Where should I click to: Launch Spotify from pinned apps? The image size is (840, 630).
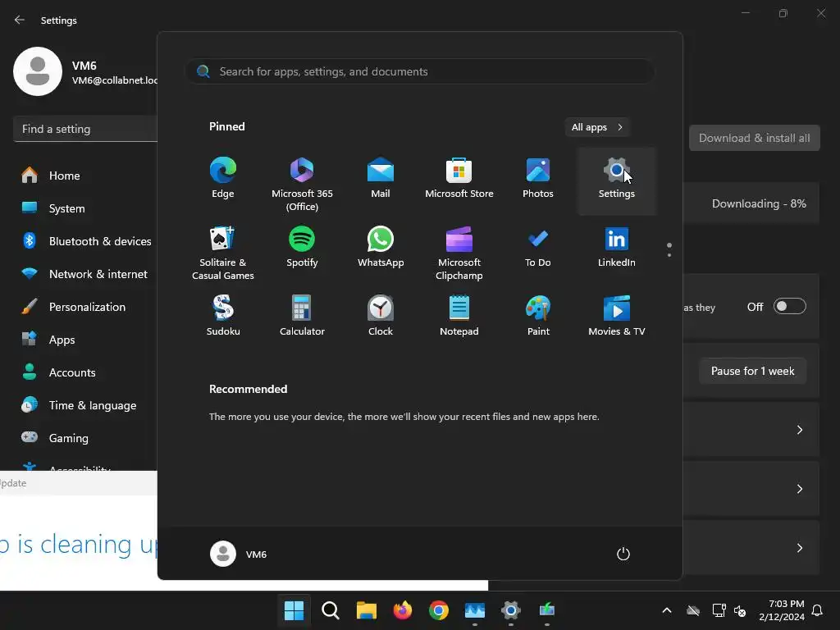click(x=302, y=248)
